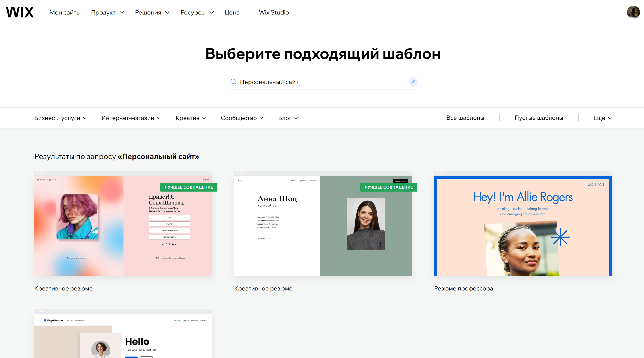Click ЛУЧШЕЕ СОВПАДЕНИЕ badge on Анна Шоц template

pyautogui.click(x=388, y=187)
